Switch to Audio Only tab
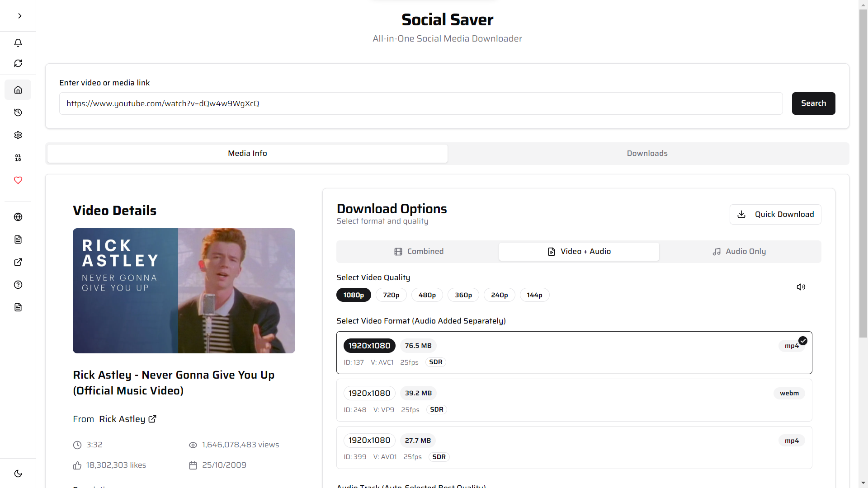This screenshot has height=488, width=868. coord(740,251)
